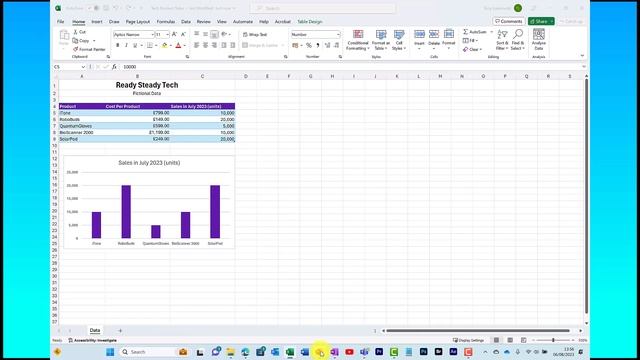Open Microsoft Edge from the taskbar
This screenshot has height=360, width=640.
(x=245, y=352)
